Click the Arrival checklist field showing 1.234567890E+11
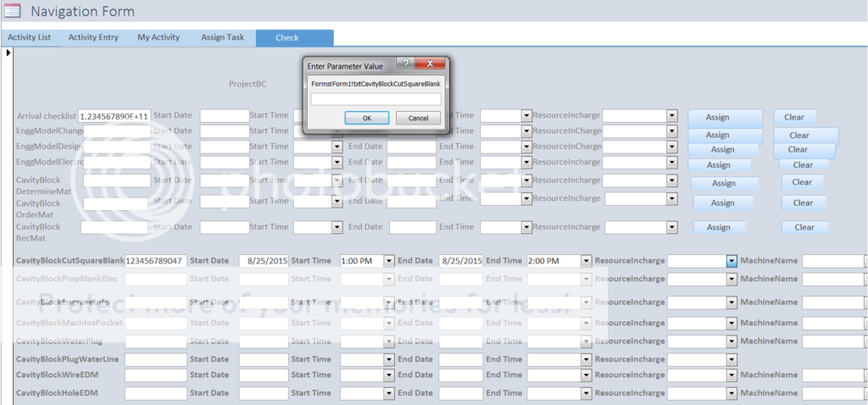The width and height of the screenshot is (868, 405). 114,116
